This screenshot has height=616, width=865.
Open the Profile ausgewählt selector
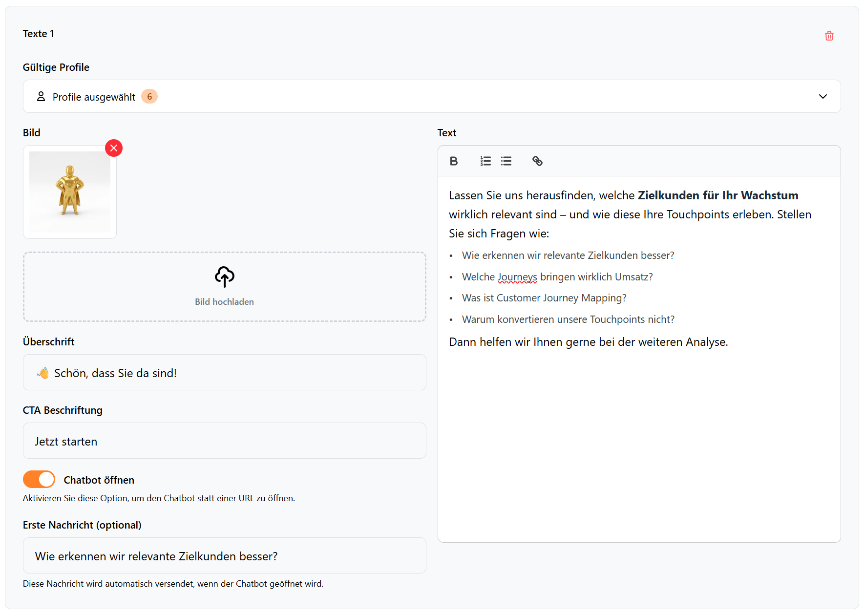pos(432,97)
